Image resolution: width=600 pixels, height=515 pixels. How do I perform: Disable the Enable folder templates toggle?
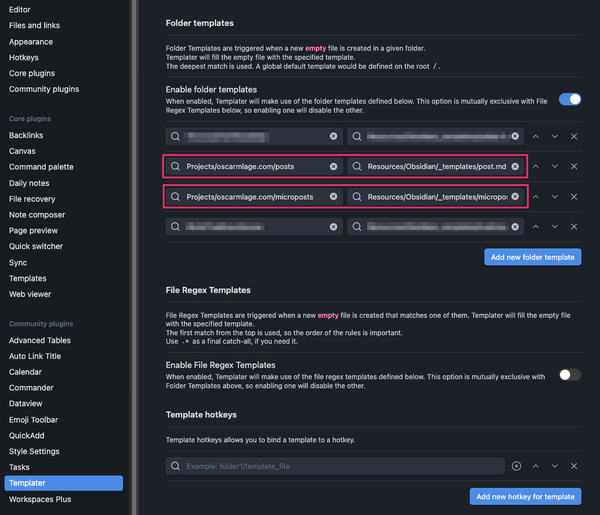569,99
